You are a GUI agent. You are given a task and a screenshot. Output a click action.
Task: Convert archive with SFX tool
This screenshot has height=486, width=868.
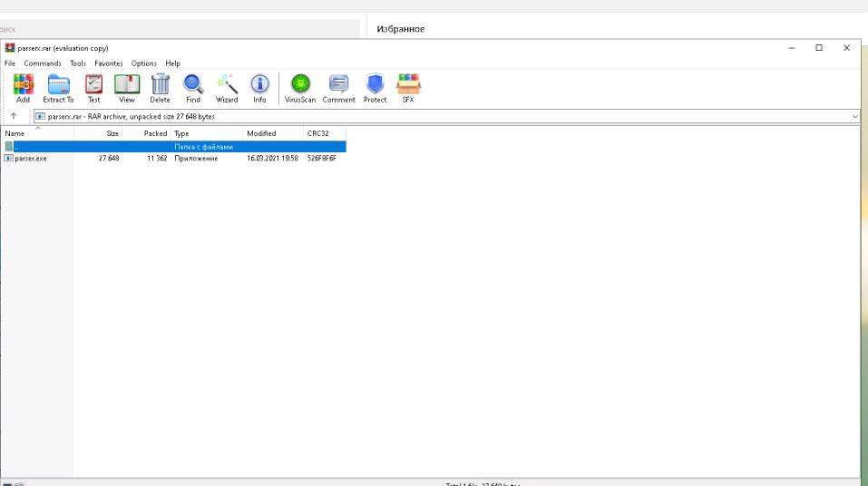pos(408,88)
